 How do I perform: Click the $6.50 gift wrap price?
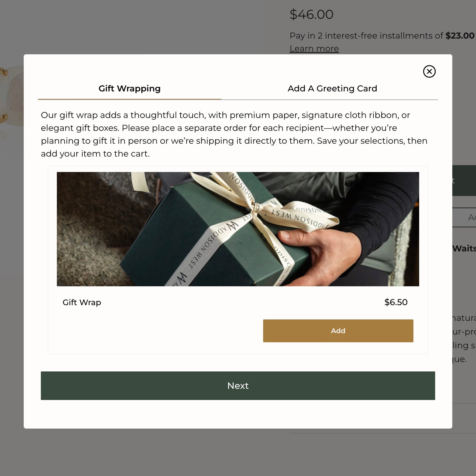pyautogui.click(x=396, y=302)
